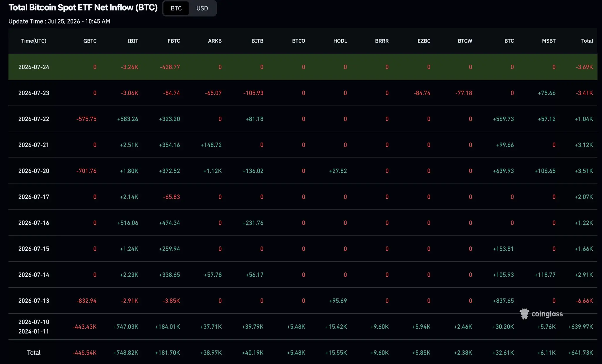
Task: Click the MSBT column header
Action: click(x=549, y=41)
